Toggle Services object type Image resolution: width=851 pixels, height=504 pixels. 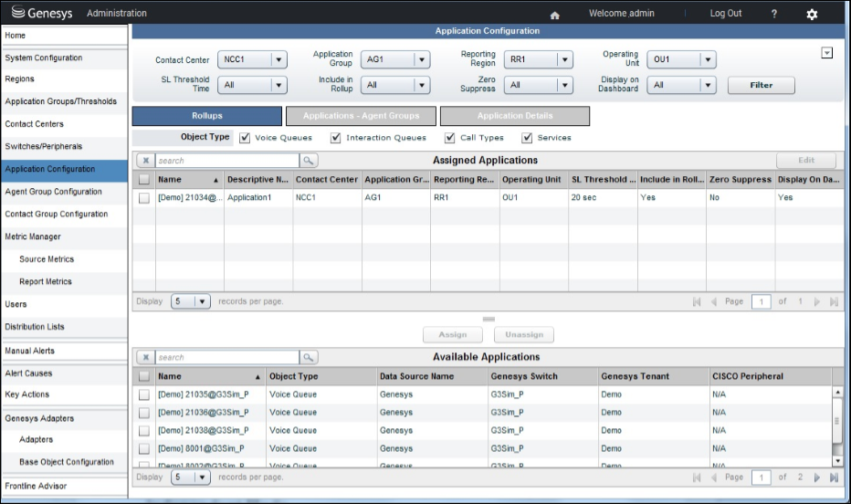(x=527, y=138)
